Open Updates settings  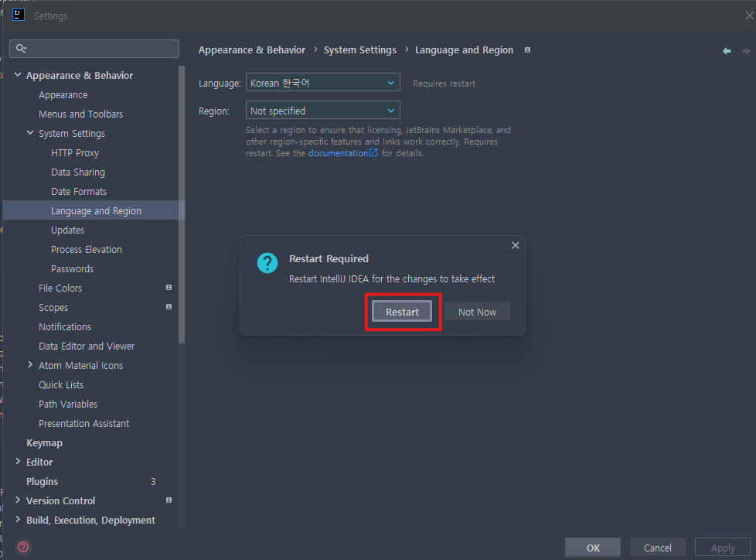(68, 230)
